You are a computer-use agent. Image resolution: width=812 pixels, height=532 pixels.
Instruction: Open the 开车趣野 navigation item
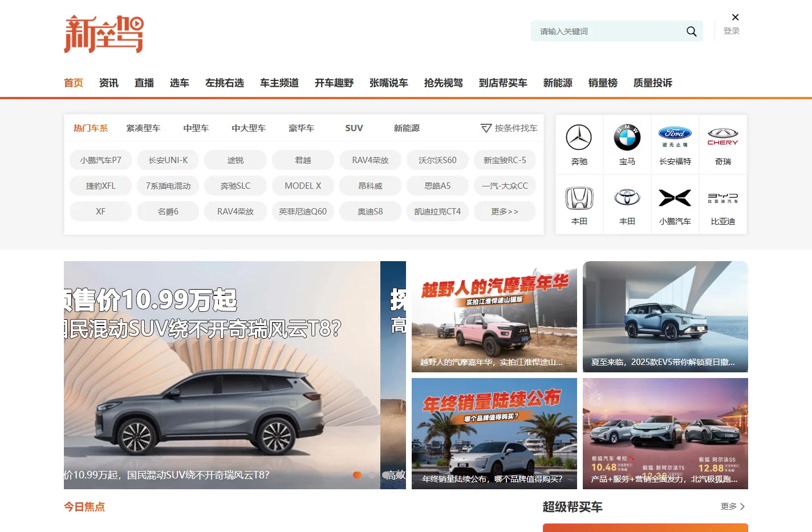[x=334, y=83]
